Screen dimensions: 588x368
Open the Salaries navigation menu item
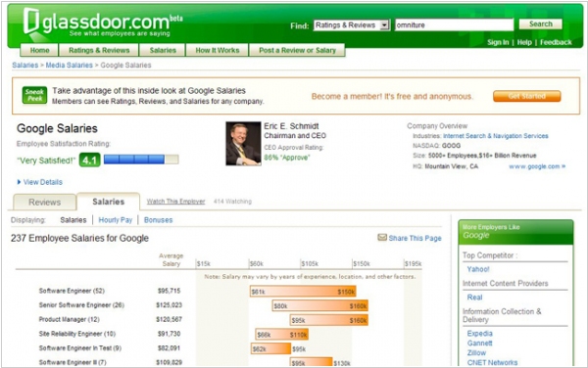163,50
